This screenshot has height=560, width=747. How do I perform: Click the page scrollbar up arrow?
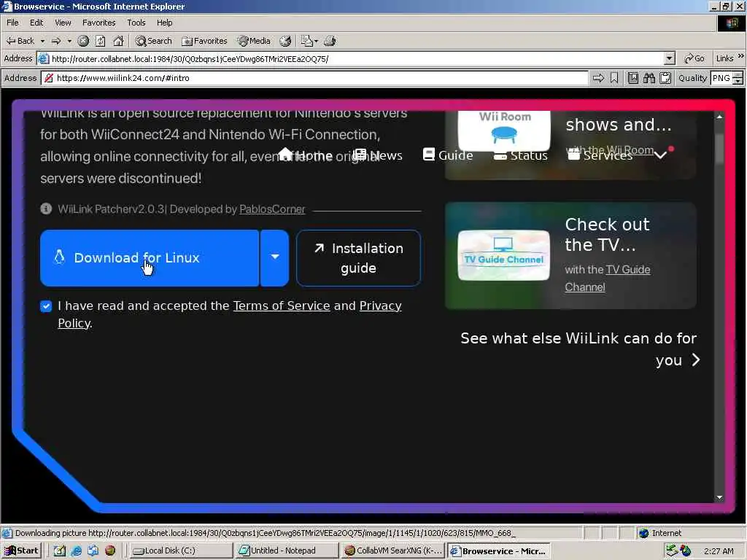(719, 117)
